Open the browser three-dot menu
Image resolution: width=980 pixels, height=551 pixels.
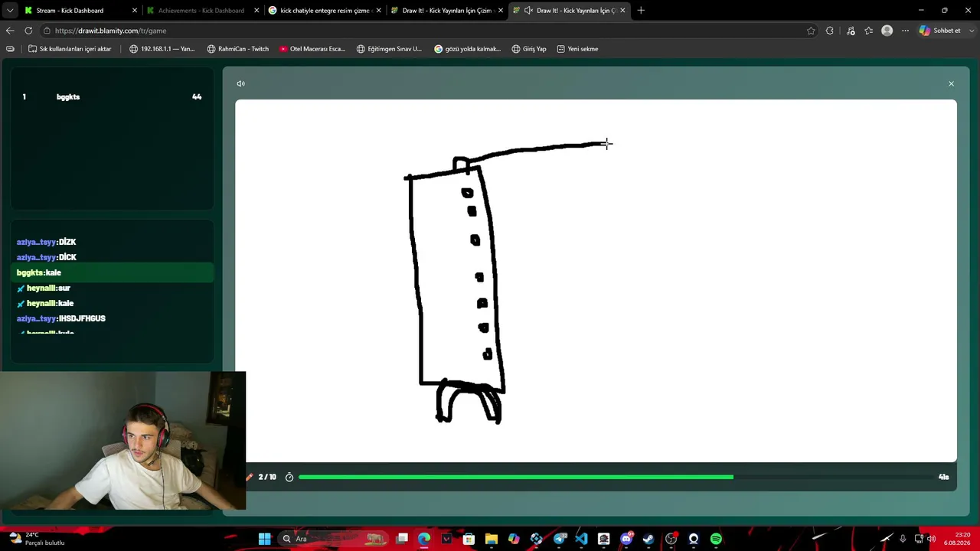[x=905, y=31]
